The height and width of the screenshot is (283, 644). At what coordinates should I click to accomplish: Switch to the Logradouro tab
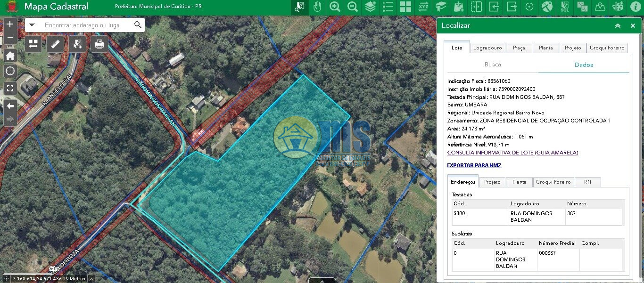[487, 48]
